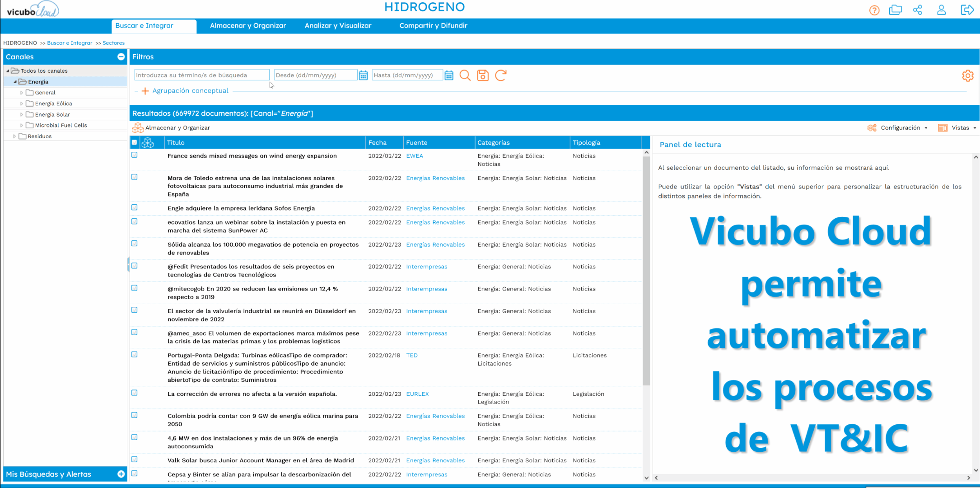Click the logout exit icon
Image resolution: width=980 pixels, height=488 pixels.
[967, 10]
